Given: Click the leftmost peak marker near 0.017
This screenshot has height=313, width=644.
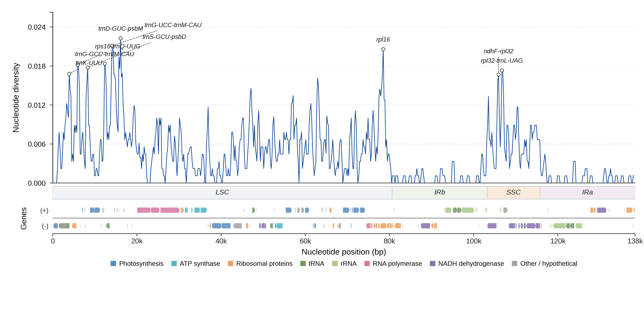Looking at the screenshot, I should pyautogui.click(x=69, y=74).
